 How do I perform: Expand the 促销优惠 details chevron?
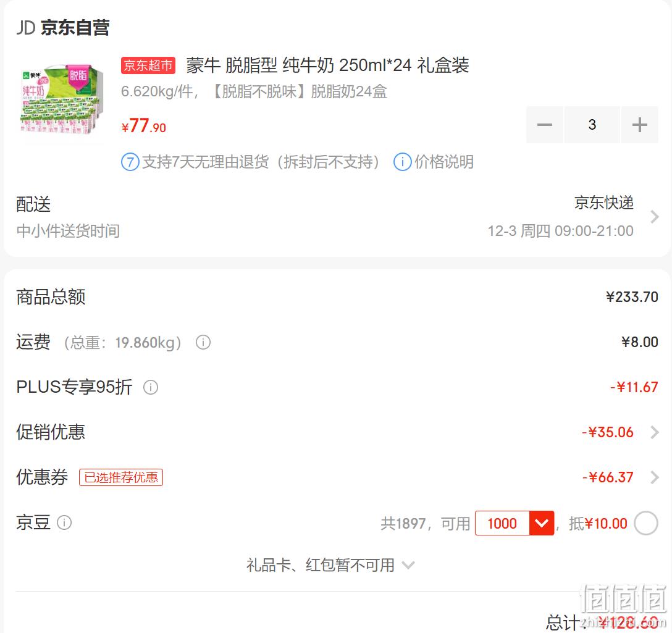(654, 432)
